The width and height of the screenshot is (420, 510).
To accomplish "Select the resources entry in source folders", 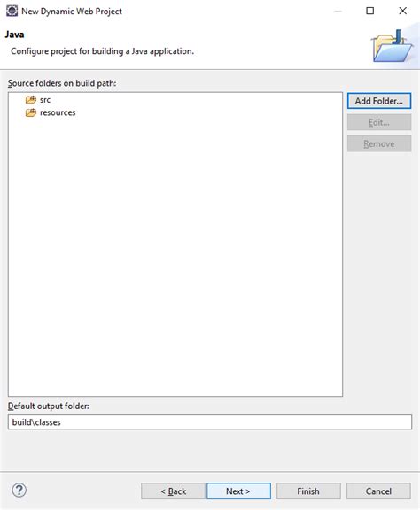I will [58, 112].
